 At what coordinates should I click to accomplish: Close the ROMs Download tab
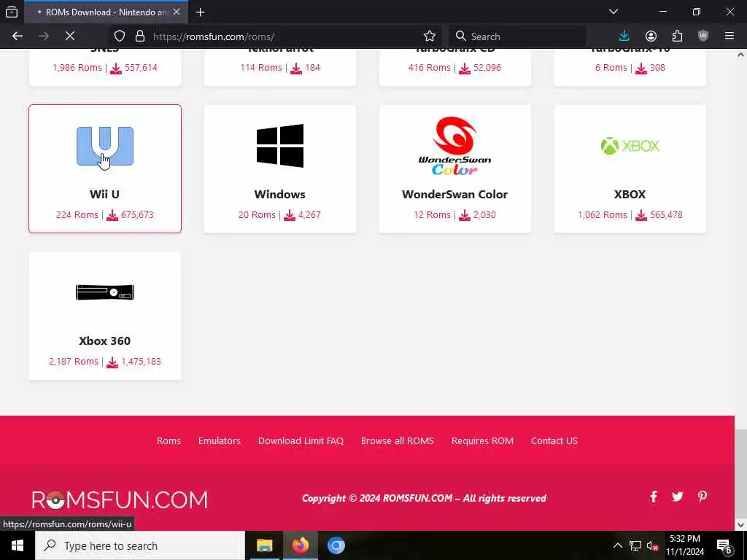pos(177,12)
